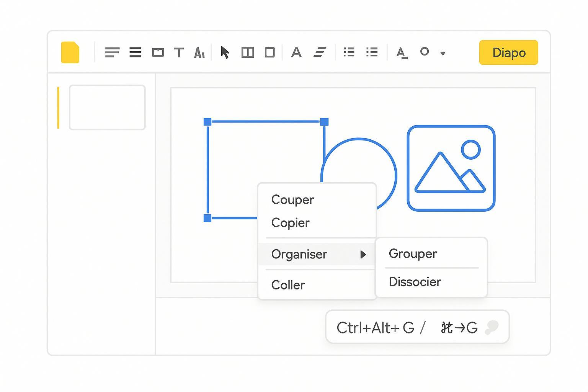Screen dimensions: 588x392
Task: Click the underlined A text color icon
Action: click(402, 52)
